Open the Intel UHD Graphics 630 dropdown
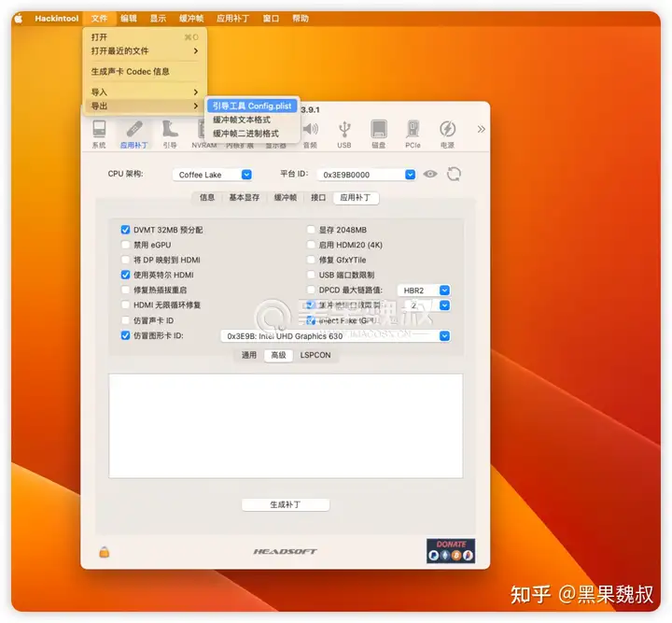The height and width of the screenshot is (623, 672). coord(335,335)
